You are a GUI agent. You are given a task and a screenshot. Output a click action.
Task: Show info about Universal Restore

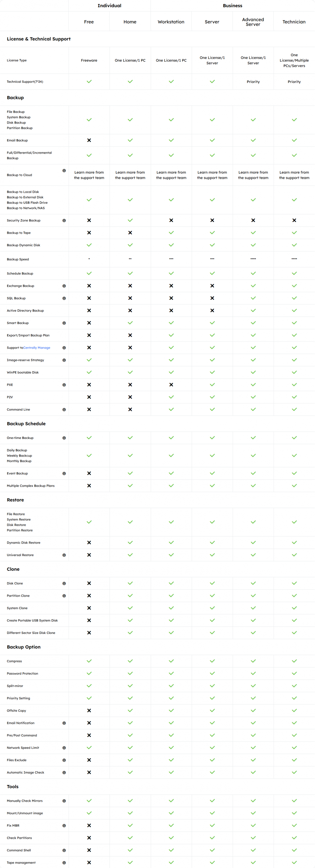(x=64, y=555)
